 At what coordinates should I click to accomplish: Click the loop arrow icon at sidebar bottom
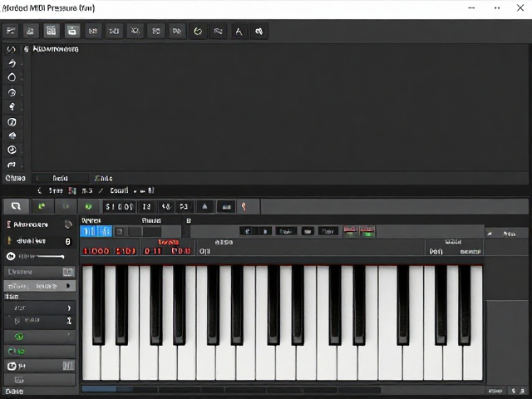[12, 165]
